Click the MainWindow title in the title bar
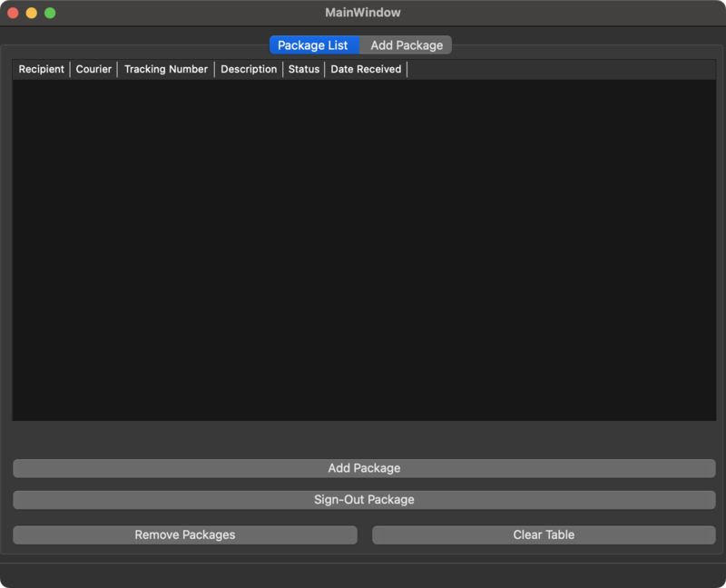Screen dimensions: 726x588 pos(363,13)
